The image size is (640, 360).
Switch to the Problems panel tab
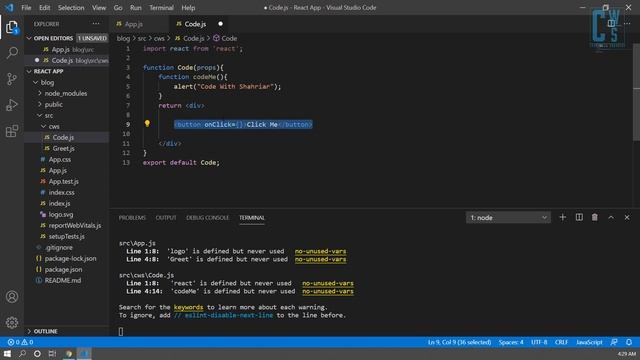point(132,218)
